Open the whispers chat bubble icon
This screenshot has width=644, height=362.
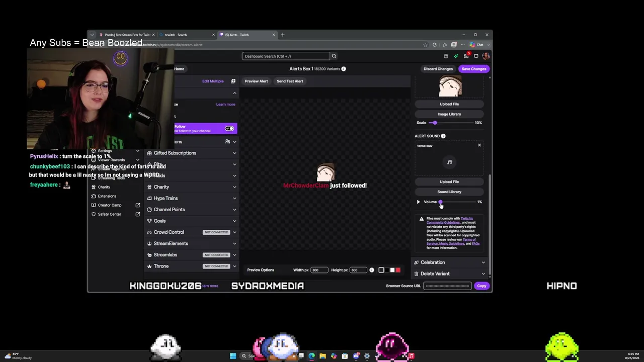[x=476, y=56]
